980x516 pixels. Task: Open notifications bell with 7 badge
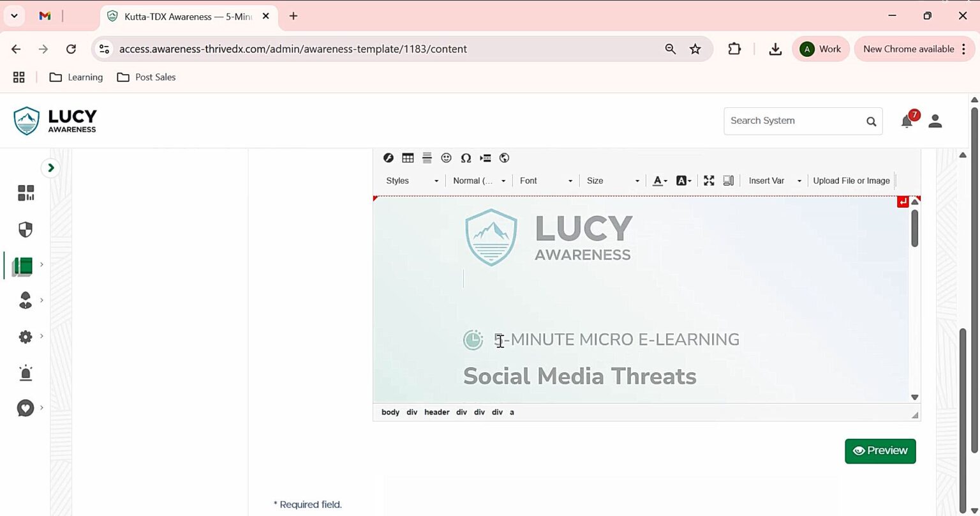click(907, 121)
